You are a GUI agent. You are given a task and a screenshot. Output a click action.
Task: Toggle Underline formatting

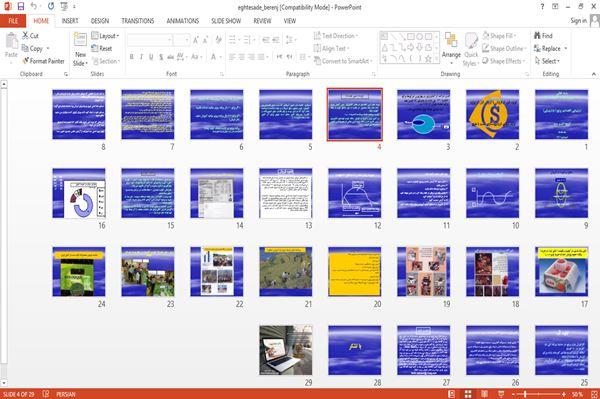151,57
